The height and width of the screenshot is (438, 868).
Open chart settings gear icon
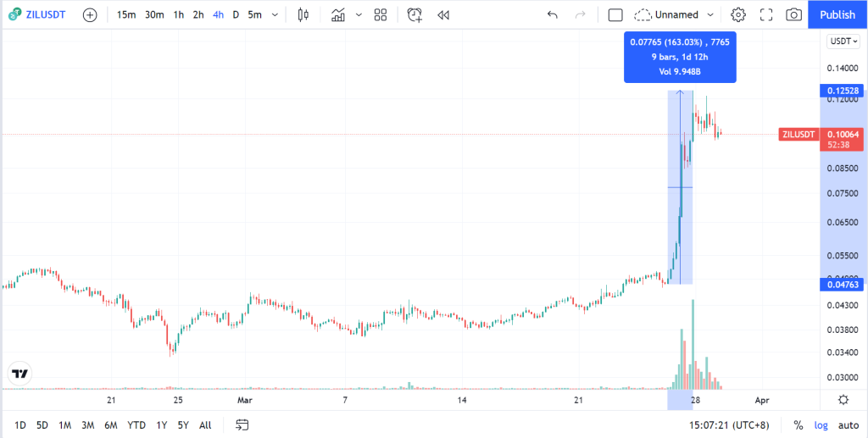click(x=738, y=15)
